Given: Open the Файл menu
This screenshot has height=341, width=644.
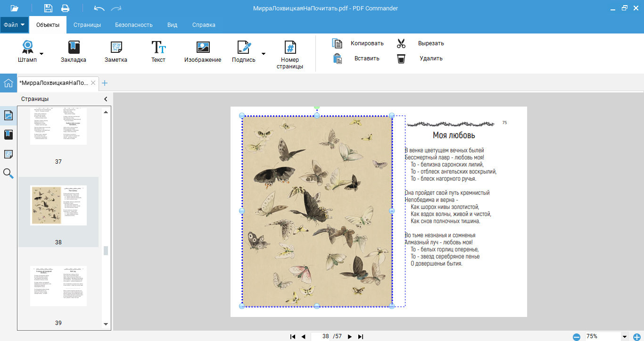Looking at the screenshot, I should [x=14, y=25].
